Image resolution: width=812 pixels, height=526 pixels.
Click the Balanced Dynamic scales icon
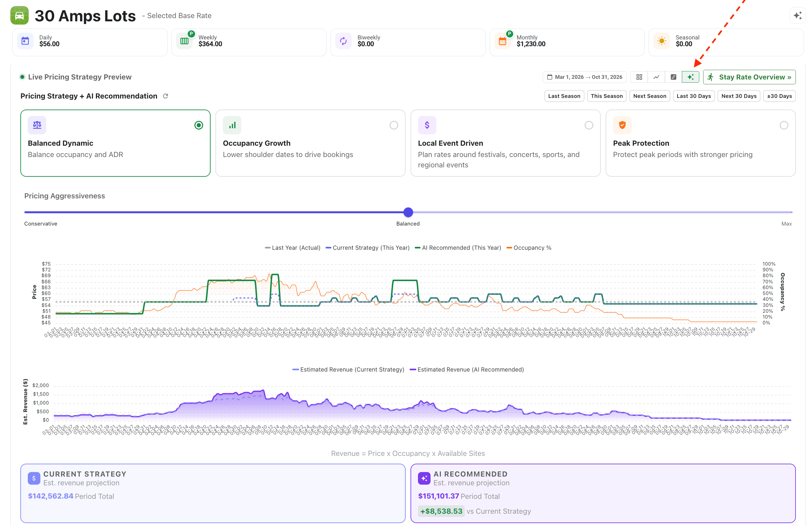[x=37, y=125]
